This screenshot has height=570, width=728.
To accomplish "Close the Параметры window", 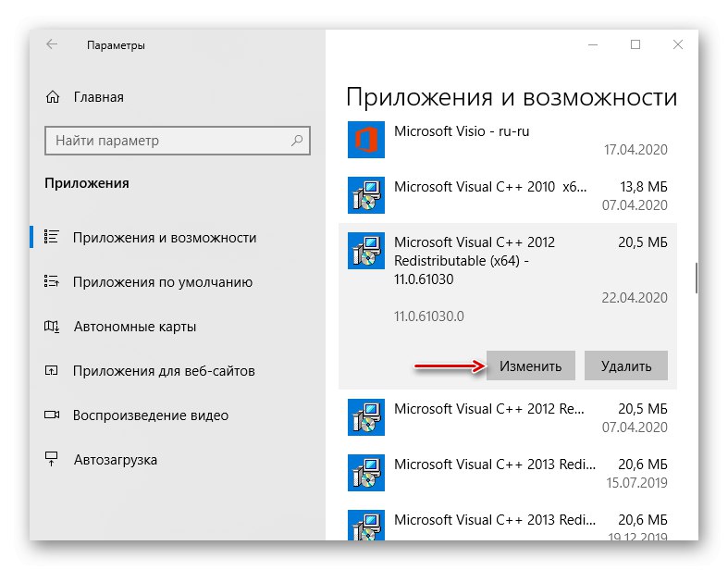I will pyautogui.click(x=677, y=44).
